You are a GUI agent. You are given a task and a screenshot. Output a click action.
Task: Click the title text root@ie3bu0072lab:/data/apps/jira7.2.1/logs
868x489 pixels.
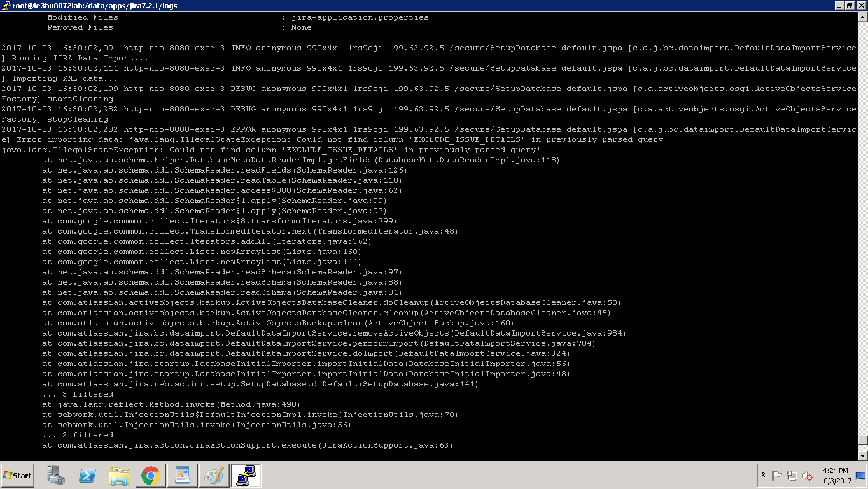click(x=95, y=6)
